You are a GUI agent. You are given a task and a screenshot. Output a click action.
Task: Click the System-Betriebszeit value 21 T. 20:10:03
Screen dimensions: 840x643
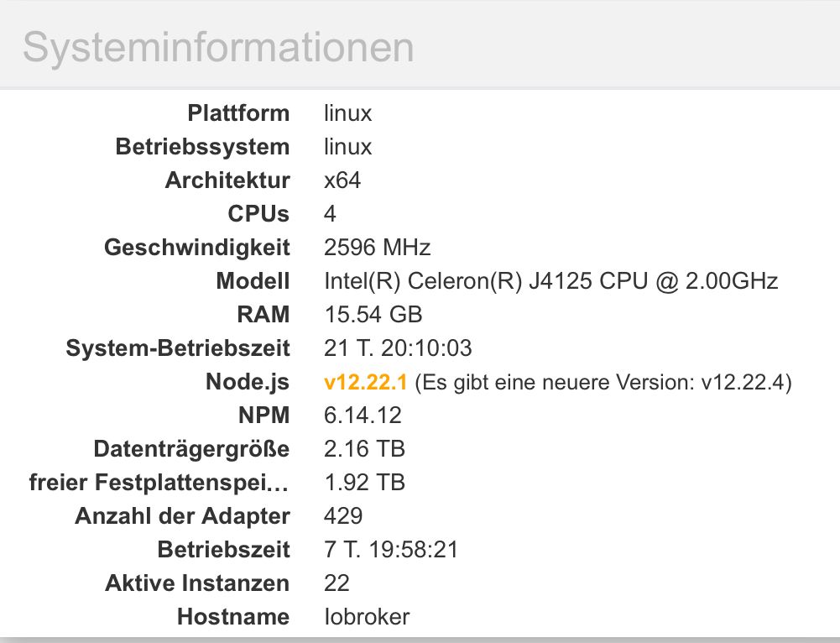coord(398,348)
